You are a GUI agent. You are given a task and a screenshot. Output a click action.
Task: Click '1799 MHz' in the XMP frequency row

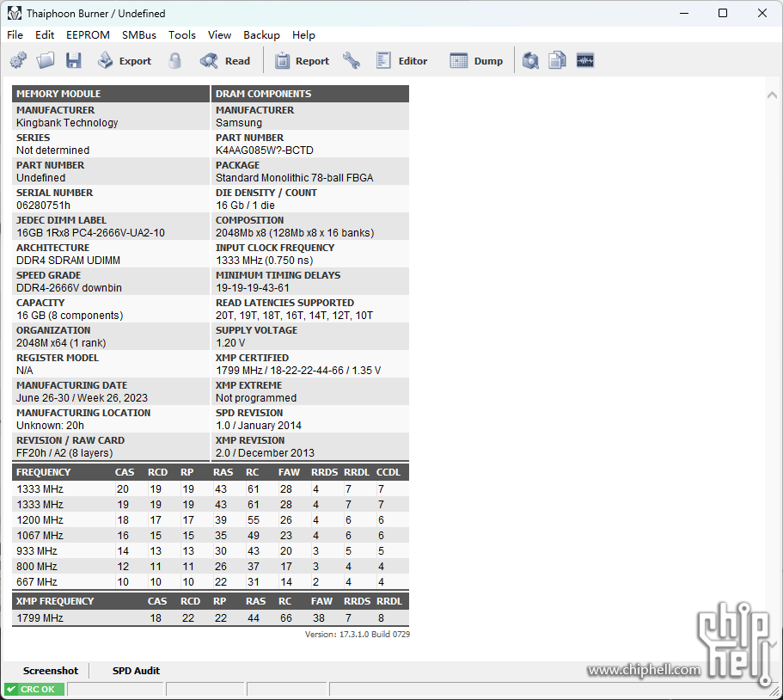[40, 618]
